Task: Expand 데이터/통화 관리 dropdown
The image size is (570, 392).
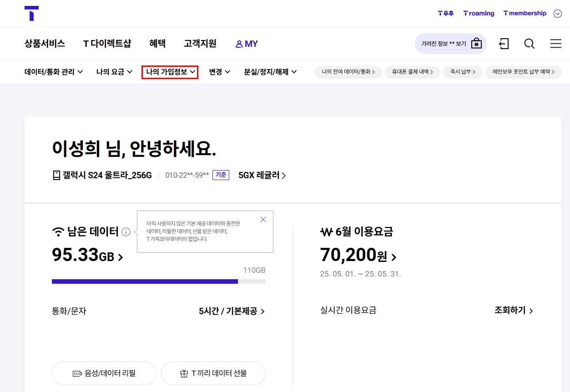Action: coord(53,72)
